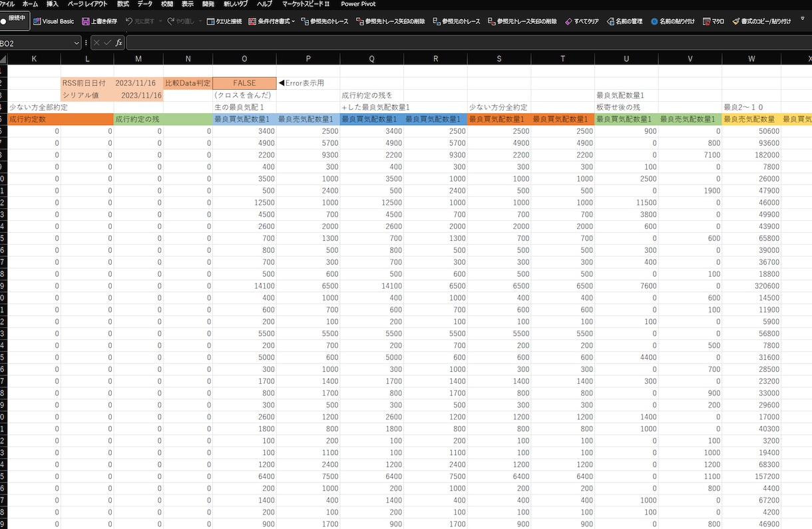Click the 成行約定数 orange header cell
812x529 pixels.
[x=61, y=119]
